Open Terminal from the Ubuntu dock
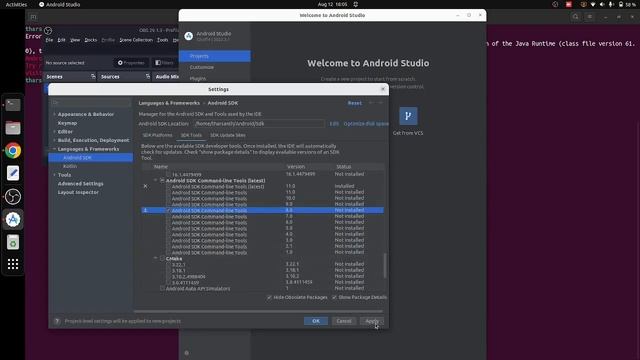This screenshot has width=640, height=360. pyautogui.click(x=13, y=105)
